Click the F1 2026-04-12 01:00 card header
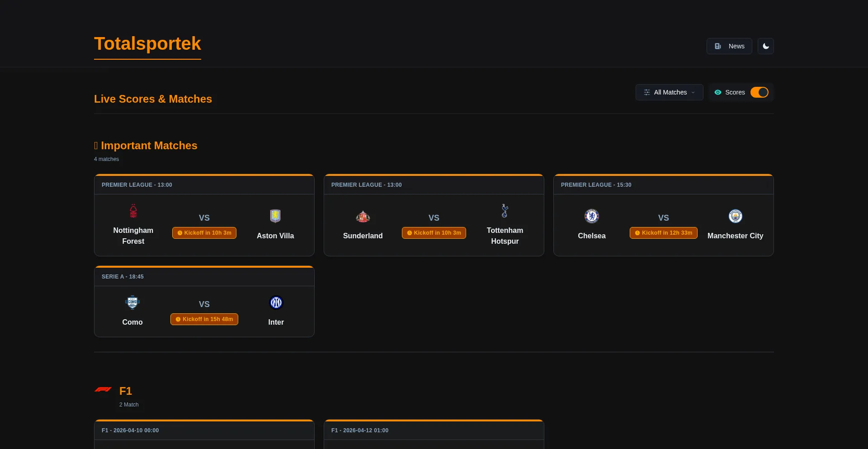Viewport: 868px width, 449px height. click(x=434, y=430)
